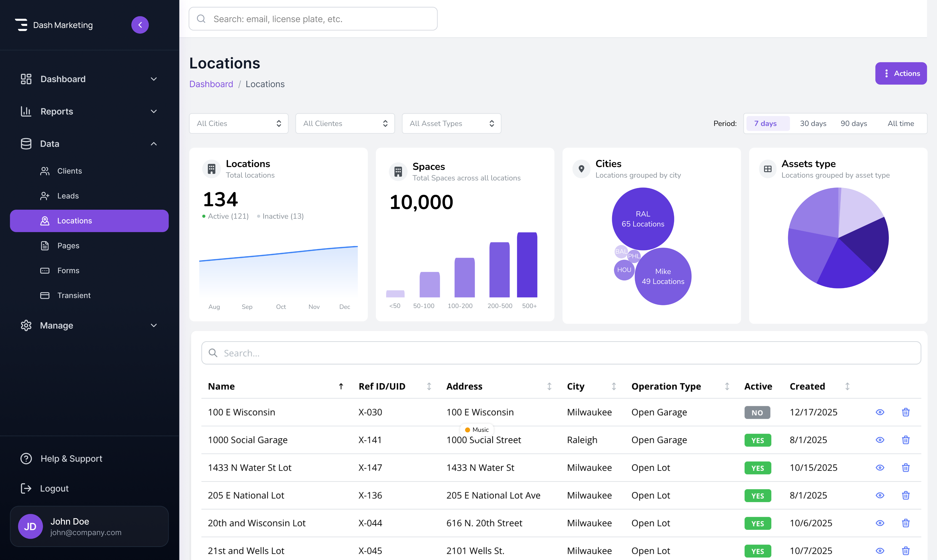Click trash icon for 1433 N Water St Lot
937x560 pixels.
point(905,468)
